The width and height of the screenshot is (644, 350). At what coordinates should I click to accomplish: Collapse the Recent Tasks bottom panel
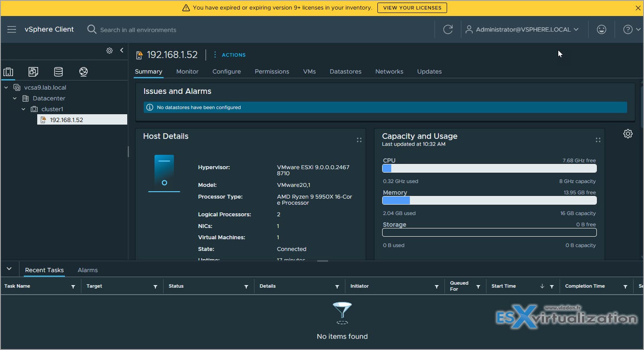pyautogui.click(x=9, y=269)
